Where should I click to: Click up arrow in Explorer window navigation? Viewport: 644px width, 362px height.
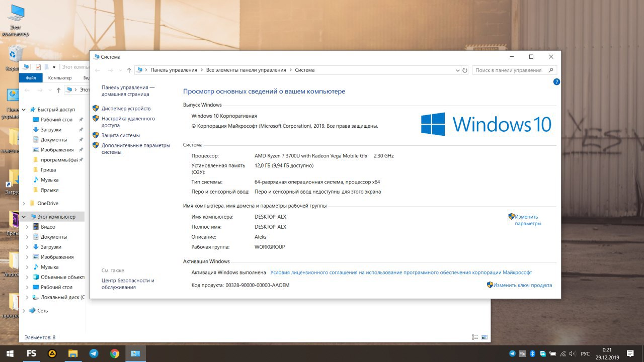click(x=58, y=90)
